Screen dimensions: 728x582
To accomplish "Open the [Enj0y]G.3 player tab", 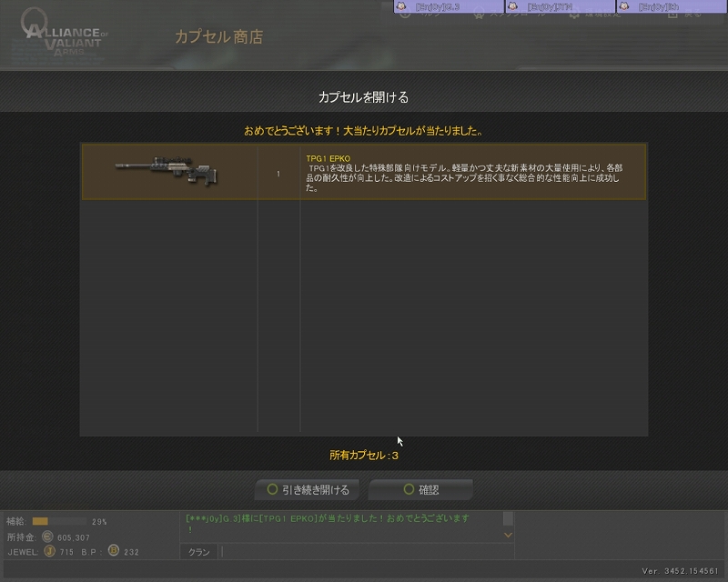I will tap(449, 6).
